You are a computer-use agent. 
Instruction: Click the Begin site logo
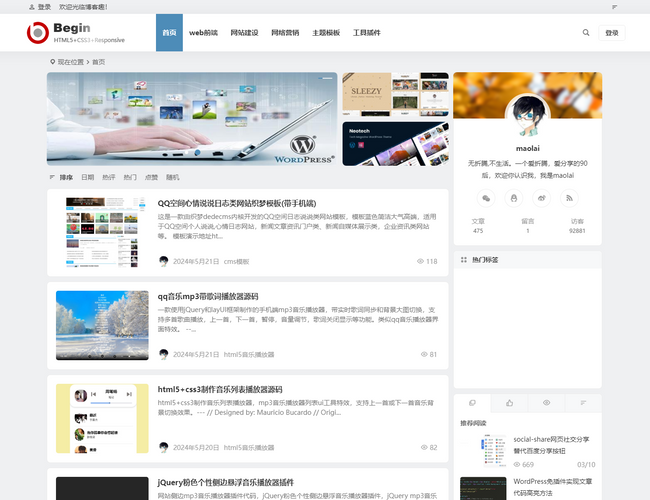[75, 33]
